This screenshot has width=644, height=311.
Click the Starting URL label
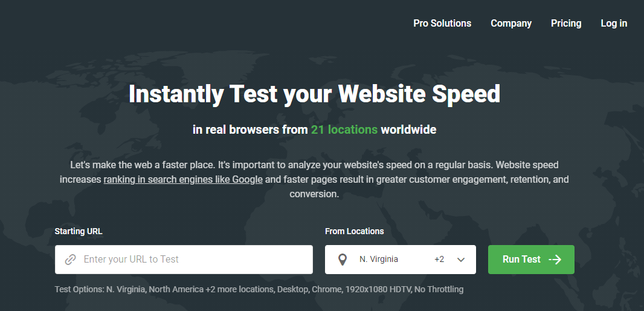79,231
